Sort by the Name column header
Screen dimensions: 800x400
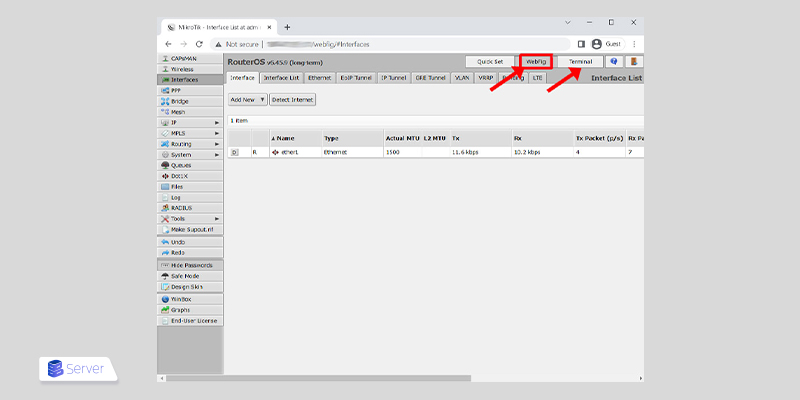296,138
